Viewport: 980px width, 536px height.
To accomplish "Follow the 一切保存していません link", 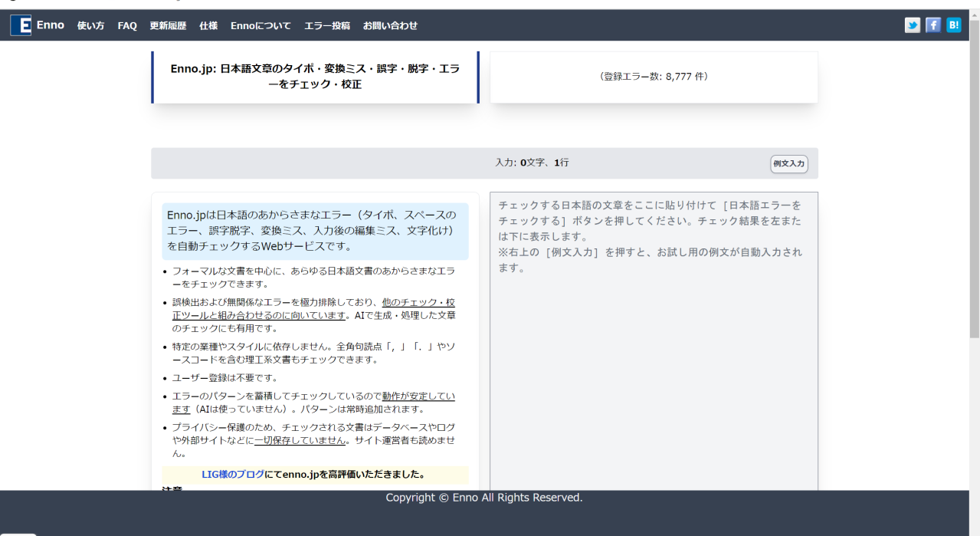I will 300,440.
